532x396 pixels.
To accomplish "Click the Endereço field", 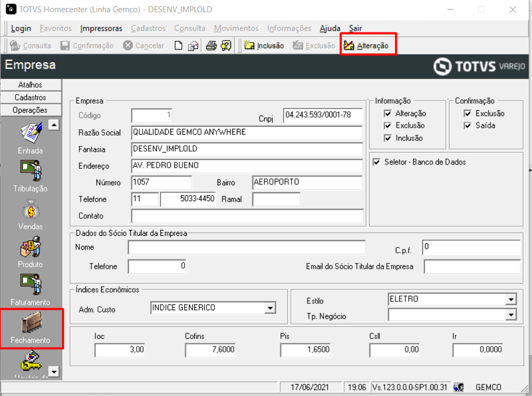I will tap(247, 166).
